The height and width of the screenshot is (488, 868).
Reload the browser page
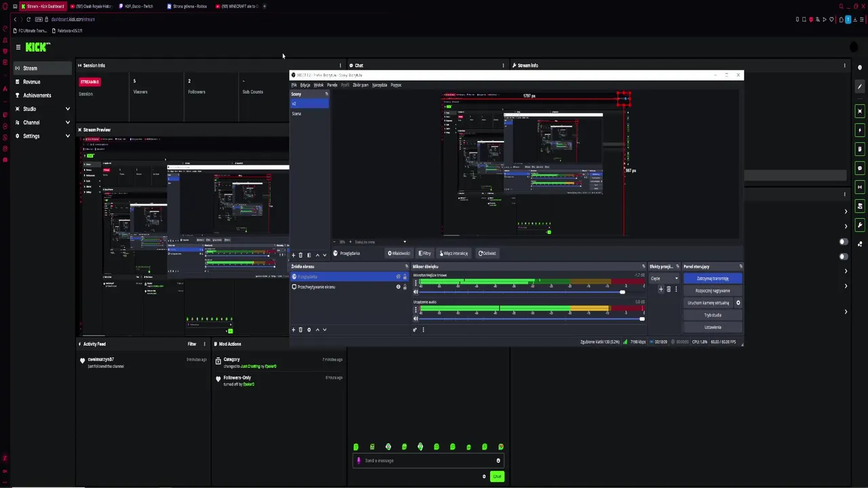click(28, 19)
